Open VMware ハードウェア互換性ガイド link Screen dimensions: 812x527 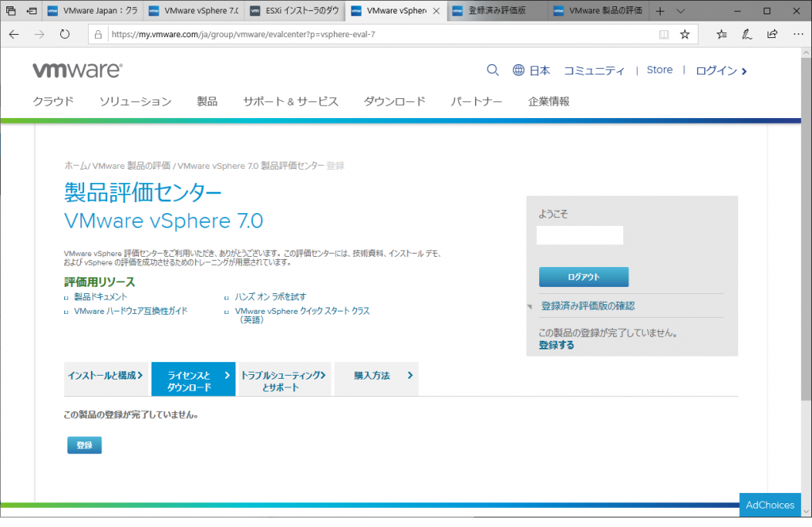coord(131,311)
